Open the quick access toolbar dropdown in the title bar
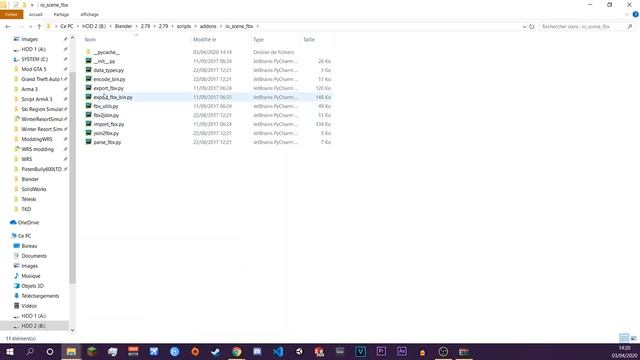Image resolution: width=640 pixels, height=360 pixels. [x=32, y=5]
